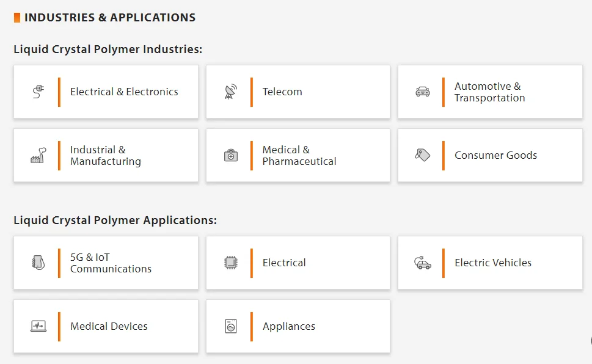Click the medical kit icon
This screenshot has width=592, height=364.
(x=230, y=155)
